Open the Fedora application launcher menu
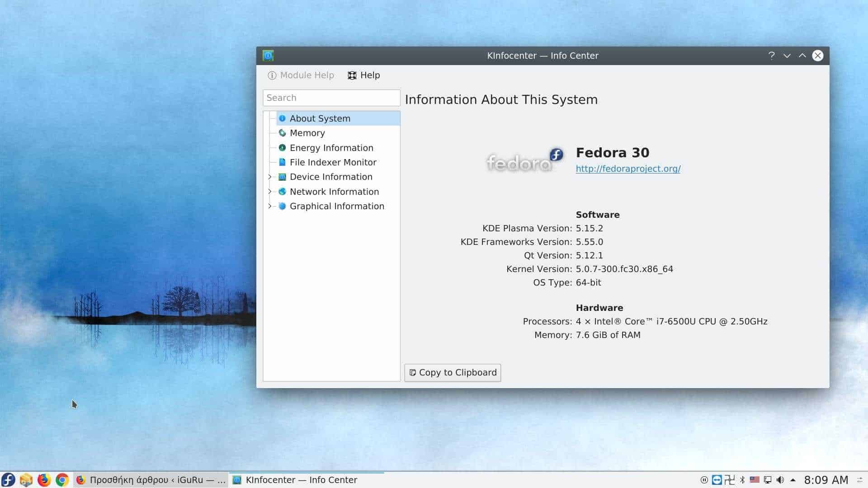Image resolution: width=868 pixels, height=488 pixels. (x=8, y=480)
